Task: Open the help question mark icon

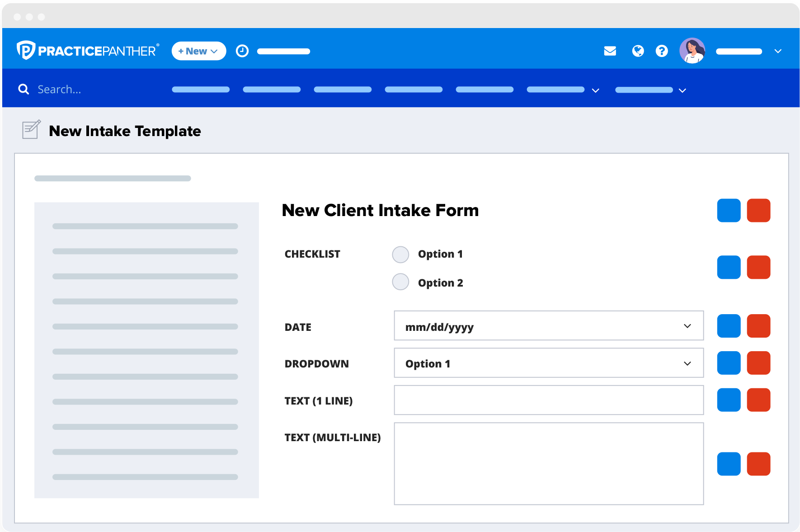Action: [662, 51]
